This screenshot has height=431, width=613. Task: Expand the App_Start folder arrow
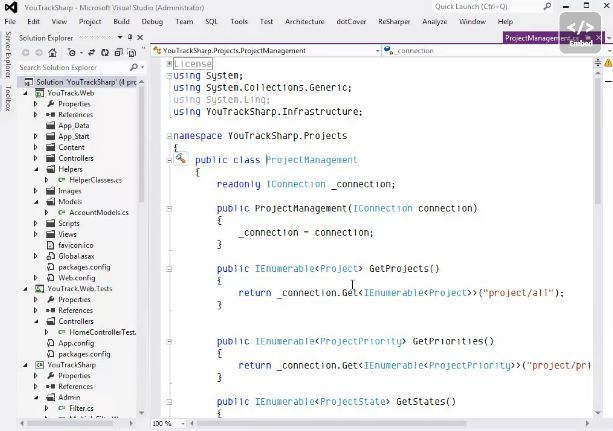[36, 136]
